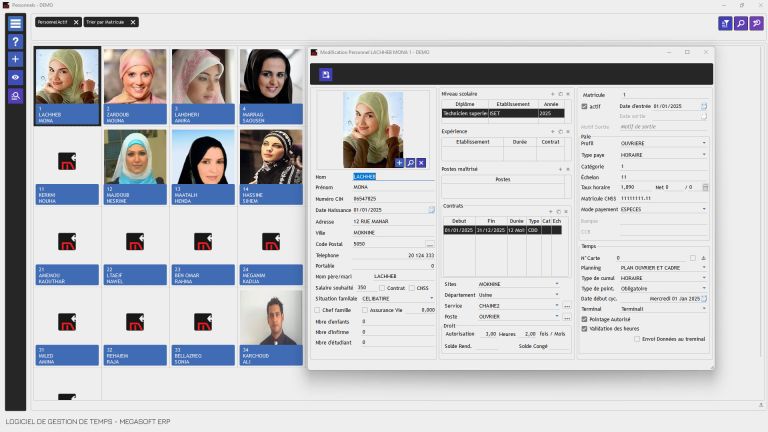The height and width of the screenshot is (432, 768).
Task: Toggle the Contrat checkbox
Action: 382,288
